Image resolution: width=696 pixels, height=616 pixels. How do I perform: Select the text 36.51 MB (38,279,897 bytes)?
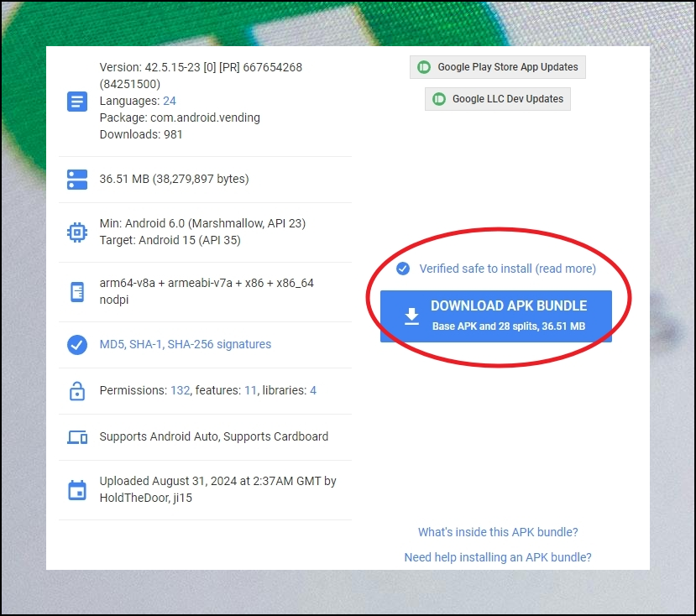point(174,179)
